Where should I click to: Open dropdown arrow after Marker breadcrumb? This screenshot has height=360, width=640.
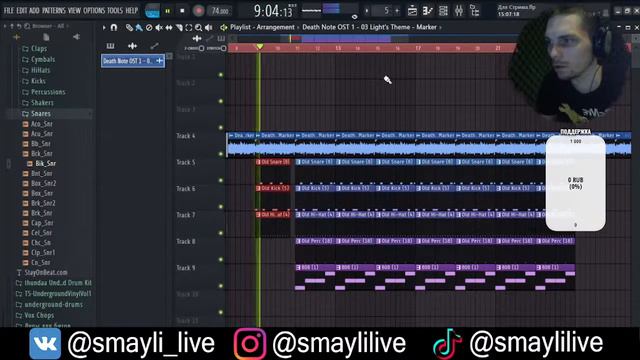(x=440, y=27)
